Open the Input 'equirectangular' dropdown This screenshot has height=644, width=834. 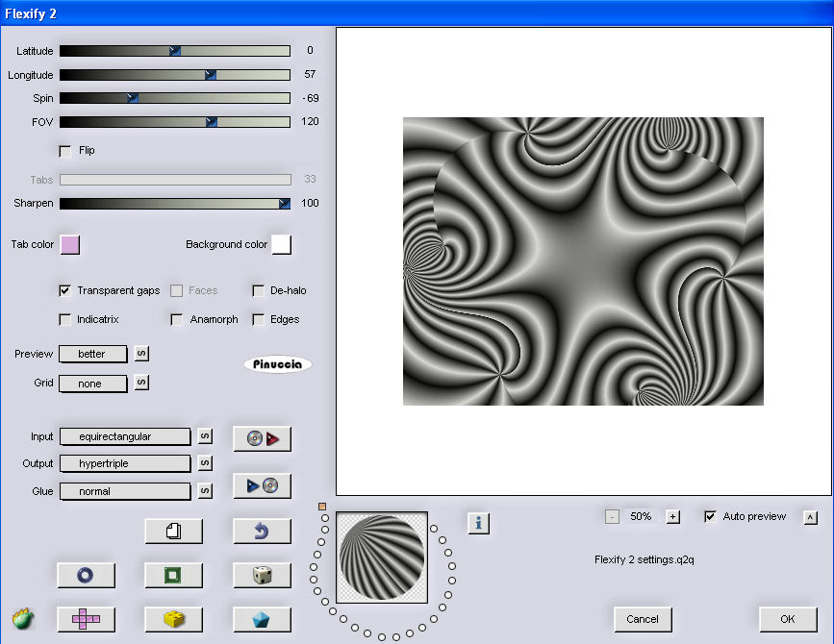(125, 436)
